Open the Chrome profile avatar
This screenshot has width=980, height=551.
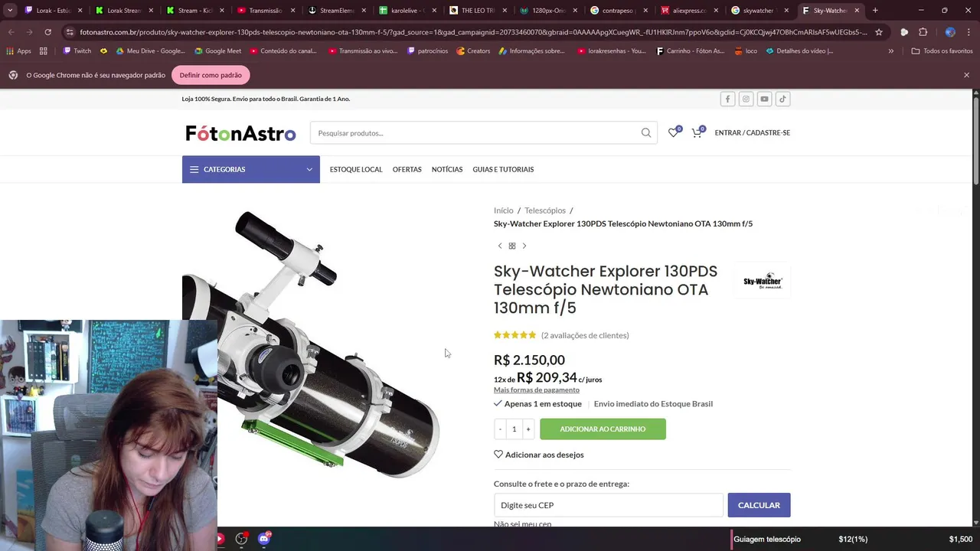click(950, 32)
